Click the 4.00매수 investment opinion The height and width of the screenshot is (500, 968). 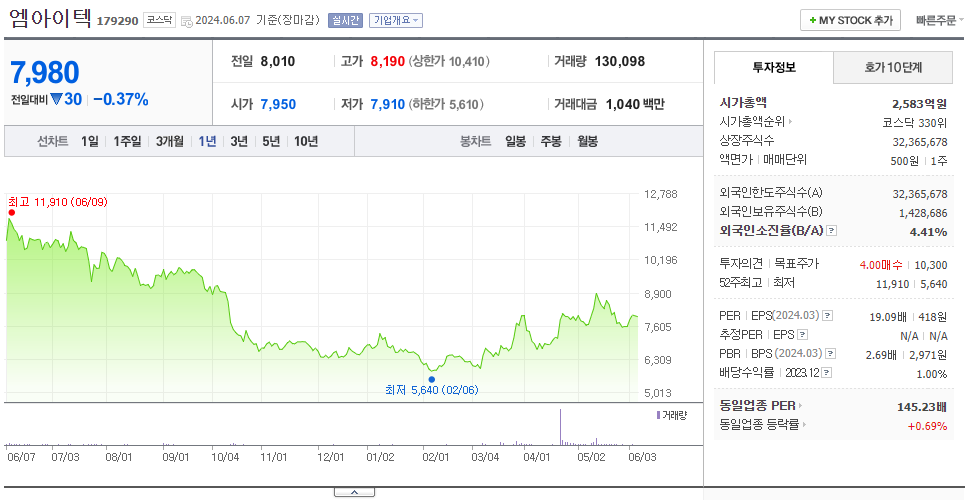click(x=881, y=265)
